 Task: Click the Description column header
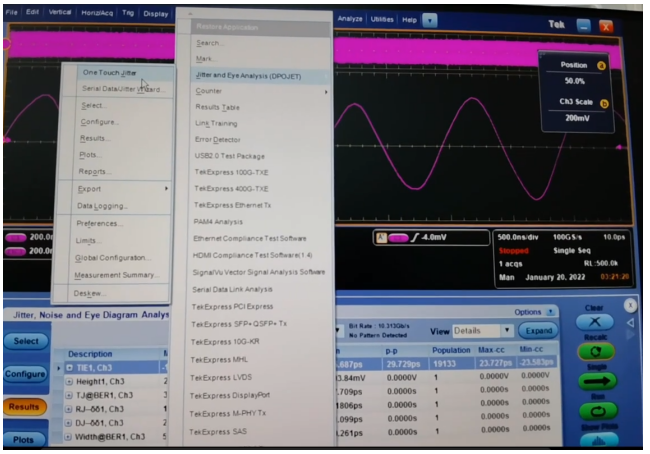[x=90, y=354]
